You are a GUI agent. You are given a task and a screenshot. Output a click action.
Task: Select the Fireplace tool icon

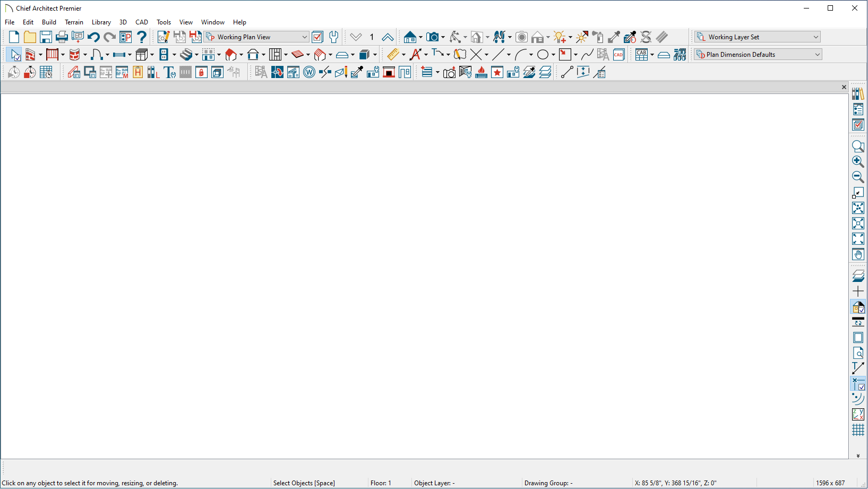482,73
